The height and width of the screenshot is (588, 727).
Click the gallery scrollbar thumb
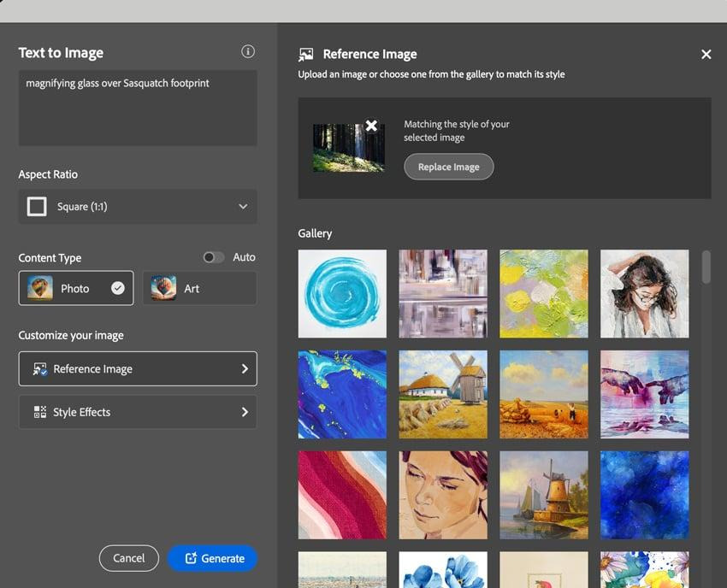click(706, 267)
